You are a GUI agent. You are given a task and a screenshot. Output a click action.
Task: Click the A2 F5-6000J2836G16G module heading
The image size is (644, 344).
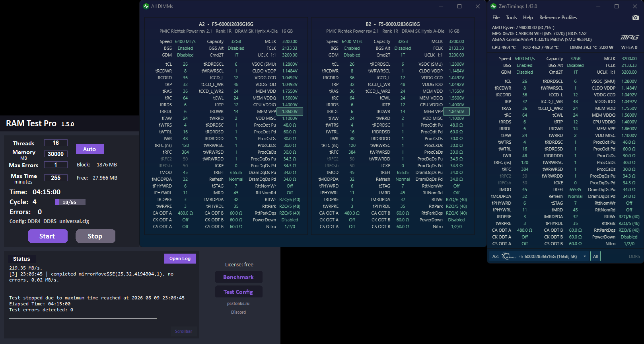click(x=226, y=24)
